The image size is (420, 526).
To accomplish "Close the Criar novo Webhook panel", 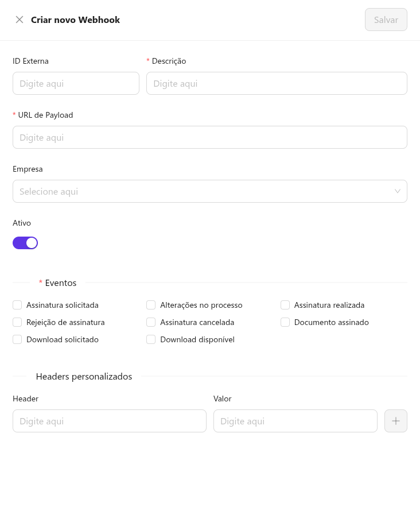I will coord(20,20).
